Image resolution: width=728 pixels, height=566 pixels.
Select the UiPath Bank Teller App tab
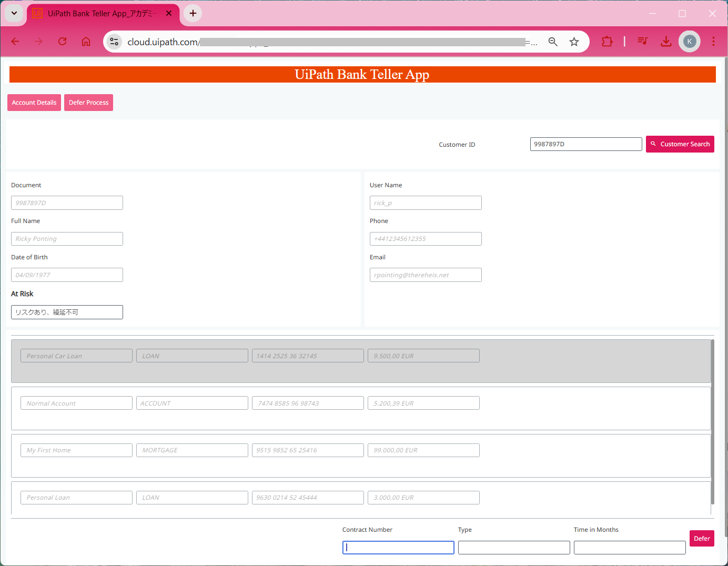(x=103, y=14)
